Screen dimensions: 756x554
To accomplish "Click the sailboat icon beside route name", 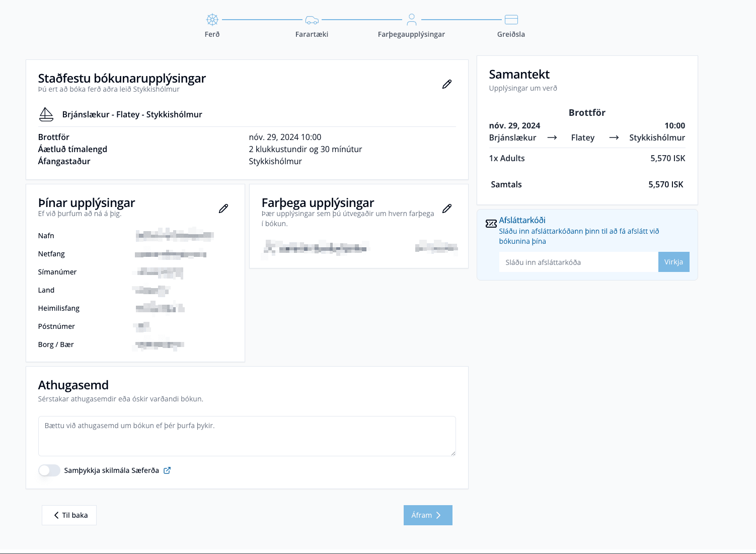I will [x=46, y=114].
